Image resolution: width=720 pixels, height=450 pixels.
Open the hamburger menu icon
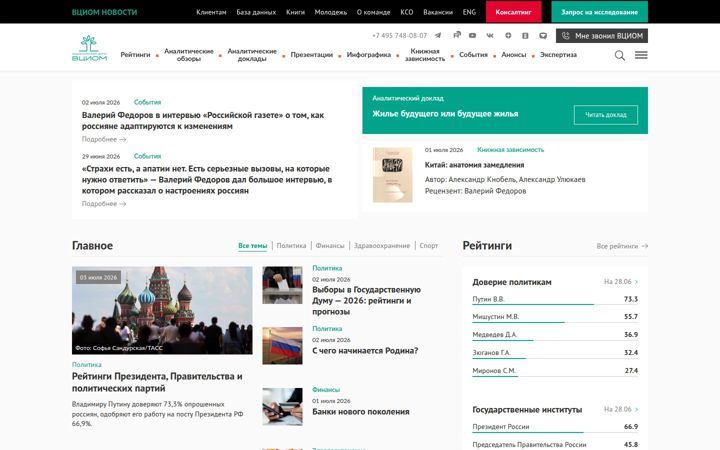pos(641,55)
